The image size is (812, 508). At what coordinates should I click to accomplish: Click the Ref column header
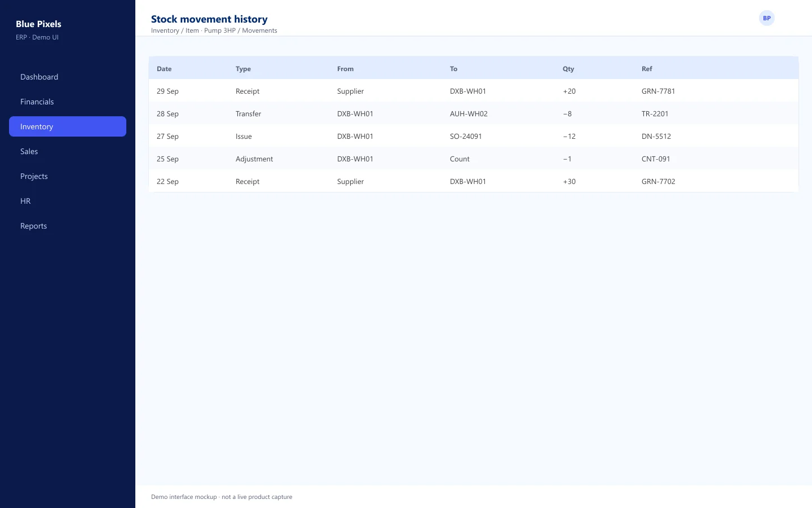[x=647, y=69]
